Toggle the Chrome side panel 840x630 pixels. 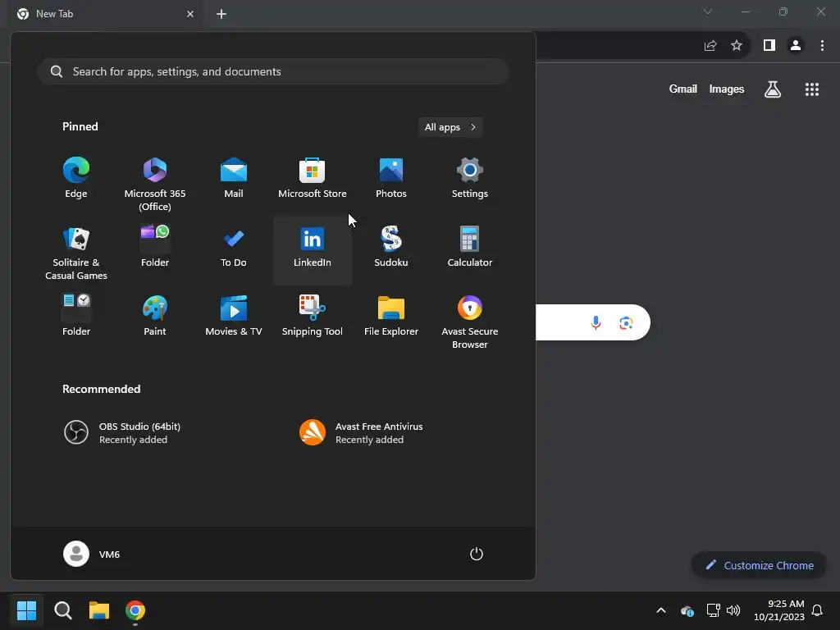769,46
